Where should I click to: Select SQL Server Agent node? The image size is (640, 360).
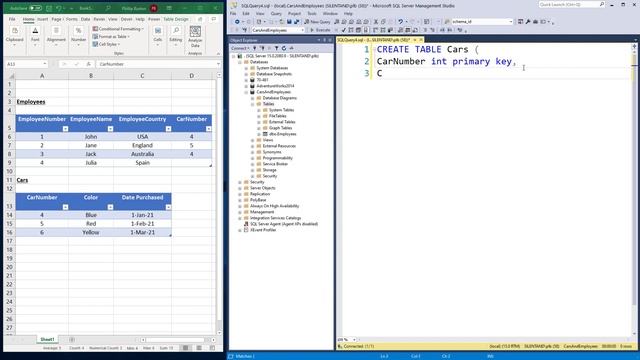click(x=284, y=224)
